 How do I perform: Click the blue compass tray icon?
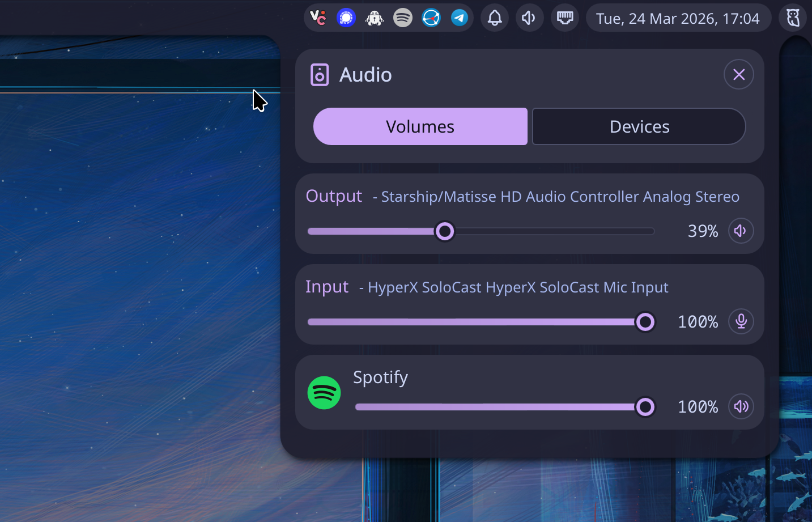click(431, 18)
